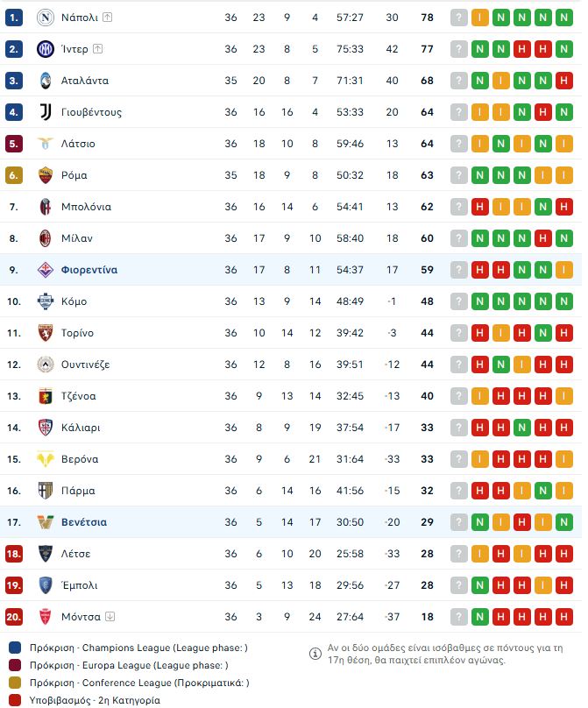Click the up-arrow icon beside Νάπολι
Viewport: 588px width, 708px height.
tap(107, 18)
